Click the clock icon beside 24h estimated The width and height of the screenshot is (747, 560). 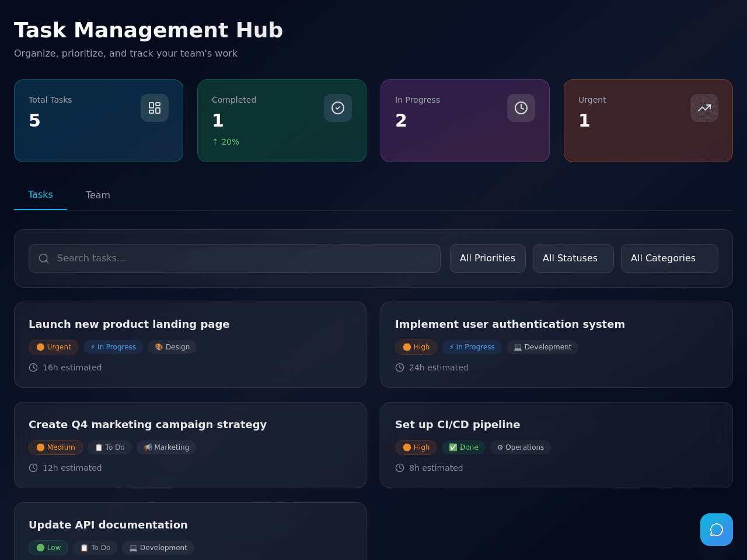pyautogui.click(x=400, y=367)
